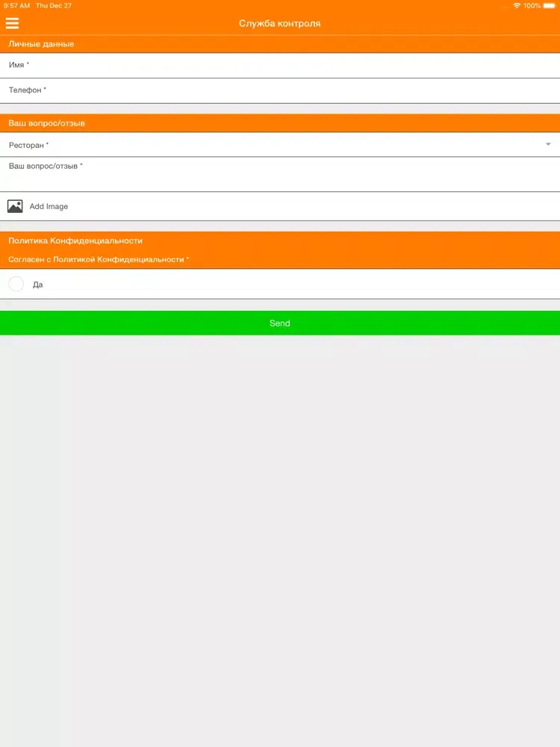This screenshot has width=560, height=747.
Task: Tap the Да label text
Action: (x=37, y=285)
